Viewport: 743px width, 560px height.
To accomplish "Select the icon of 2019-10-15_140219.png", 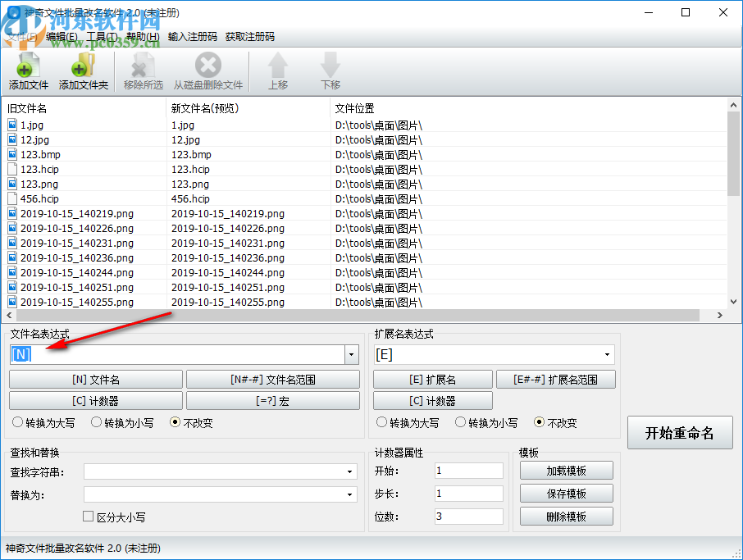I will point(12,214).
